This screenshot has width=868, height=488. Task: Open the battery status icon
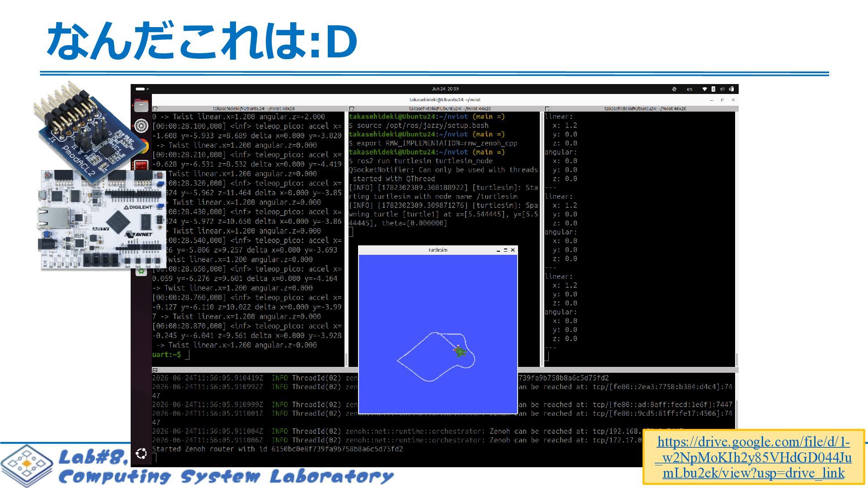click(x=731, y=89)
